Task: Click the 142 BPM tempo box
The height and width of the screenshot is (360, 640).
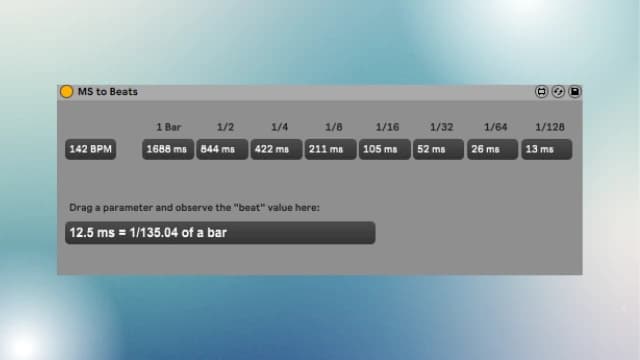Action: tap(91, 149)
